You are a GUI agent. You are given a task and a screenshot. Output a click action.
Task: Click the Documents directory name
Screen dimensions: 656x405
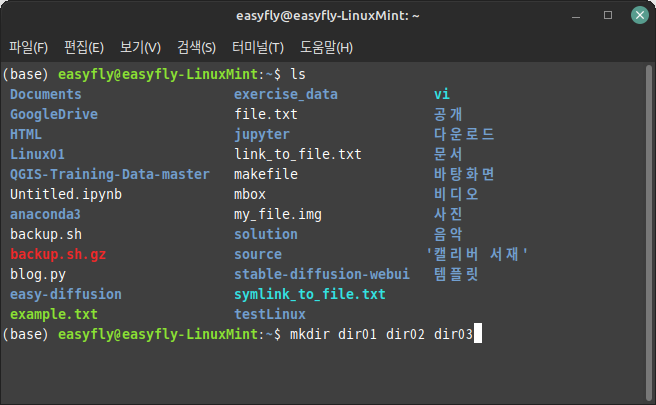pos(46,94)
